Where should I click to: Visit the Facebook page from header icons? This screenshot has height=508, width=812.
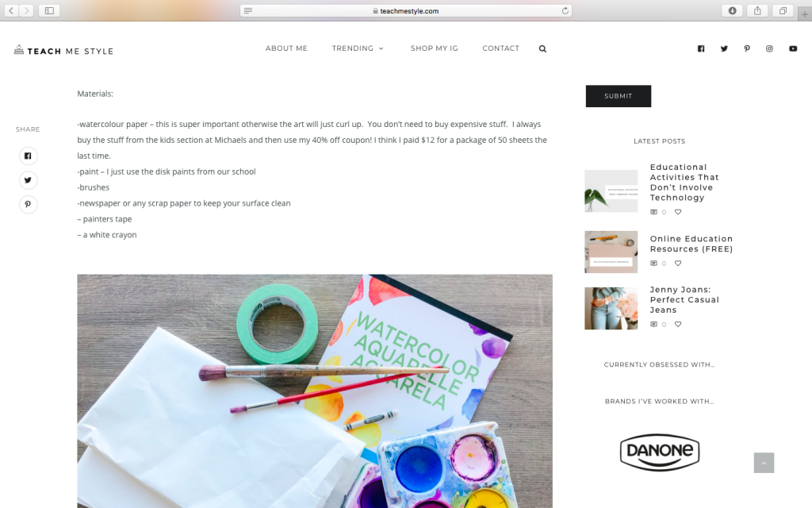pyautogui.click(x=701, y=48)
